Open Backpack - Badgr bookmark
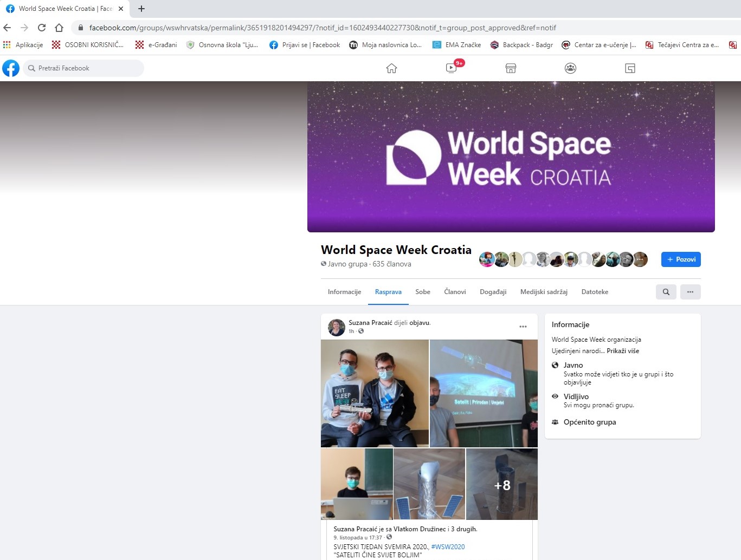741x560 pixels. [521, 45]
